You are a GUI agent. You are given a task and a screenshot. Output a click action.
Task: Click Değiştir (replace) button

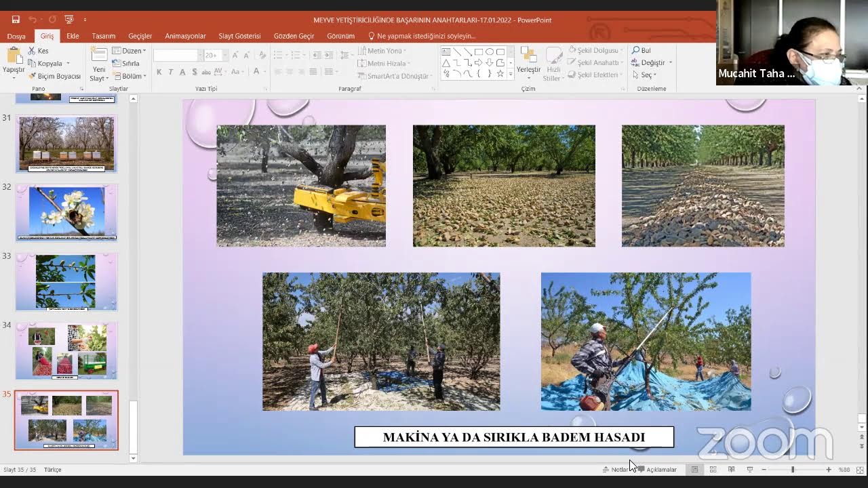[652, 62]
